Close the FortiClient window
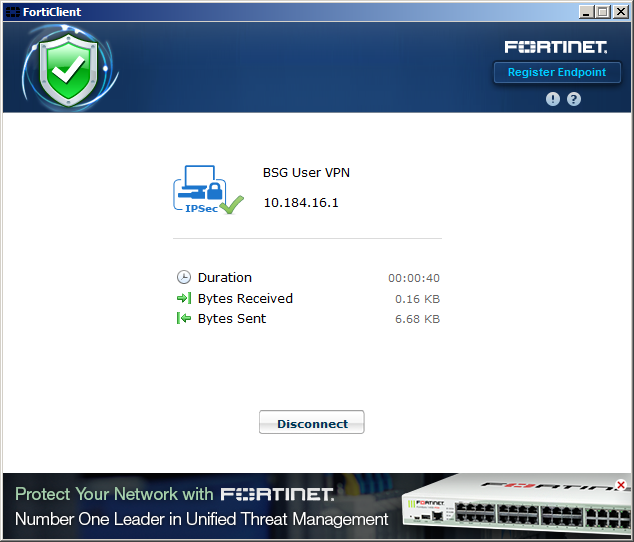 tap(621, 12)
